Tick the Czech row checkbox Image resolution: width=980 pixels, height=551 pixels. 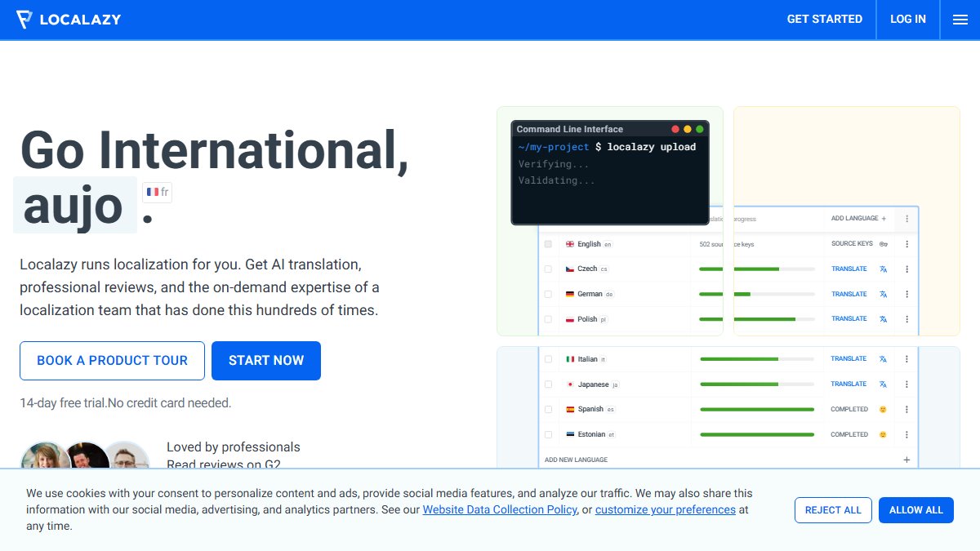pos(548,269)
